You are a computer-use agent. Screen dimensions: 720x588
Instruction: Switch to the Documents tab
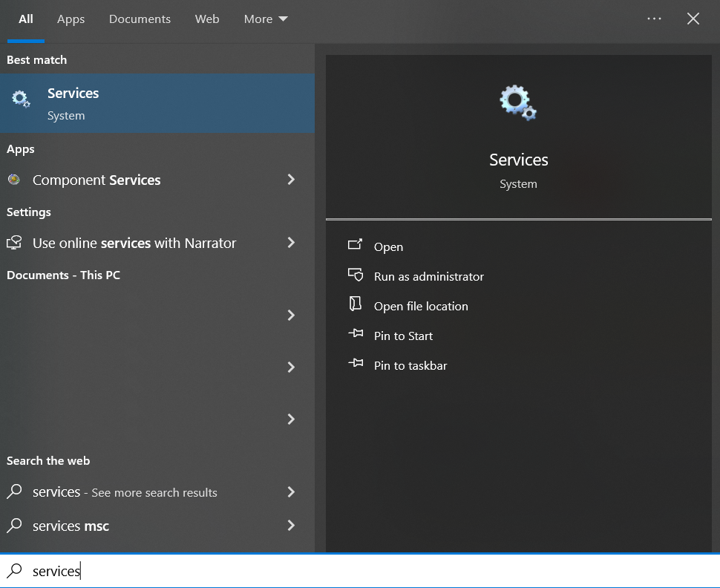tap(140, 19)
